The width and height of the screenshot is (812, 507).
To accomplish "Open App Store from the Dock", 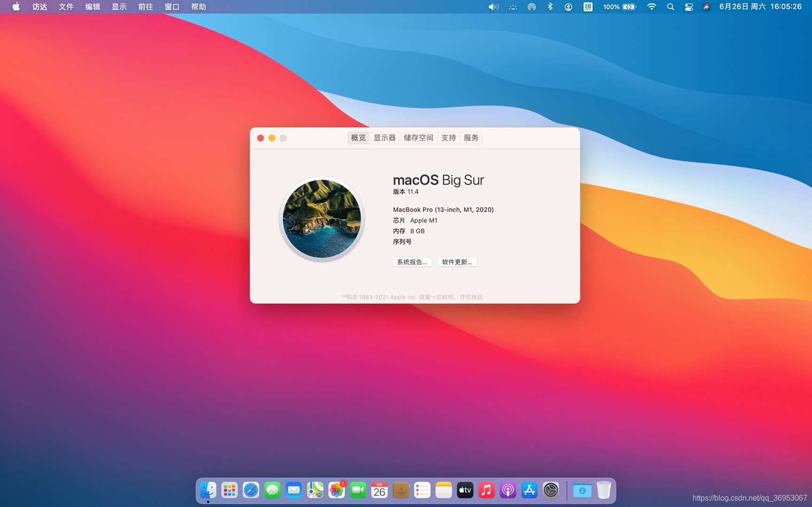I will [x=530, y=490].
